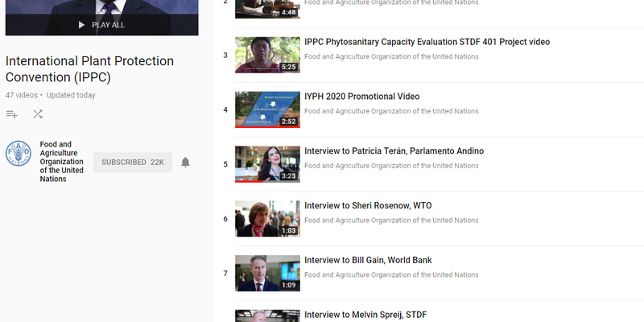Open Interview to Patricia Terán, Parlamento Andino title
Viewport: 644px width, 322px height.
[394, 151]
